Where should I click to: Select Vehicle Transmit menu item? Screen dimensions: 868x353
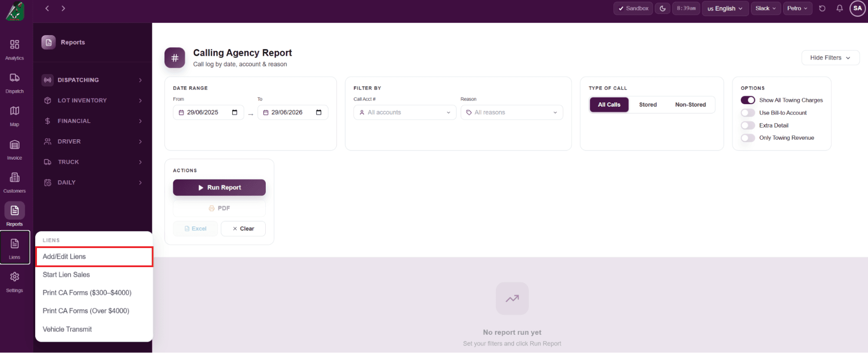[94, 330]
